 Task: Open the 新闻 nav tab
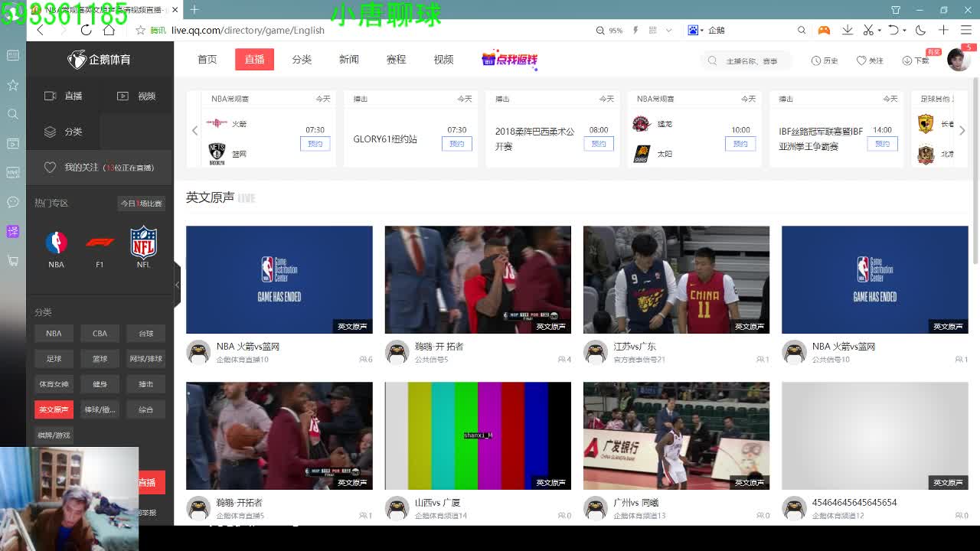click(x=349, y=59)
